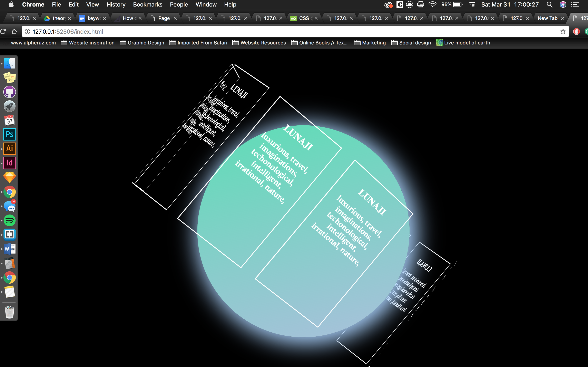
Task: Open the Bookmarks menu in menu bar
Action: [x=147, y=5]
